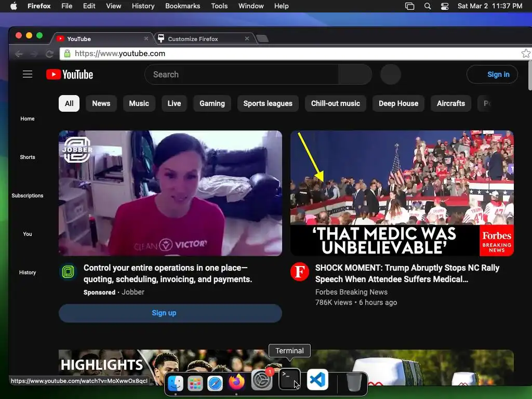Image resolution: width=532 pixels, height=399 pixels.
Task: Click the Stage Manager menu bar icon
Action: (410, 6)
